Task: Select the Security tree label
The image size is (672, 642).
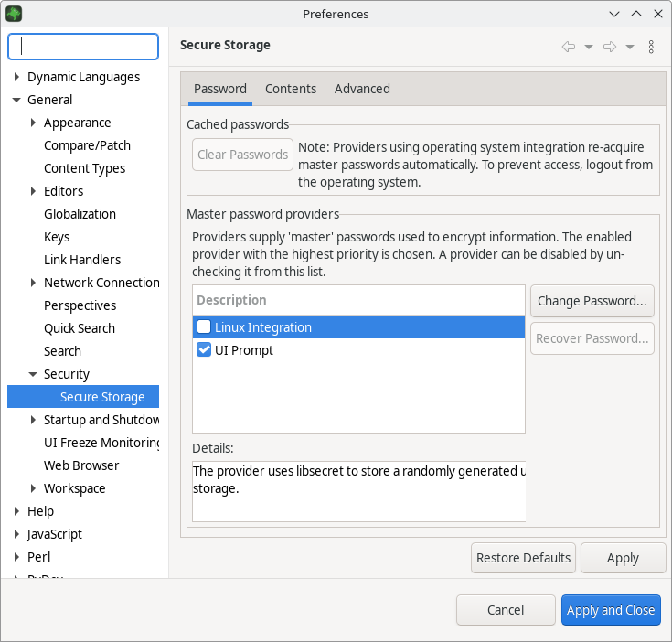Action: [x=67, y=374]
